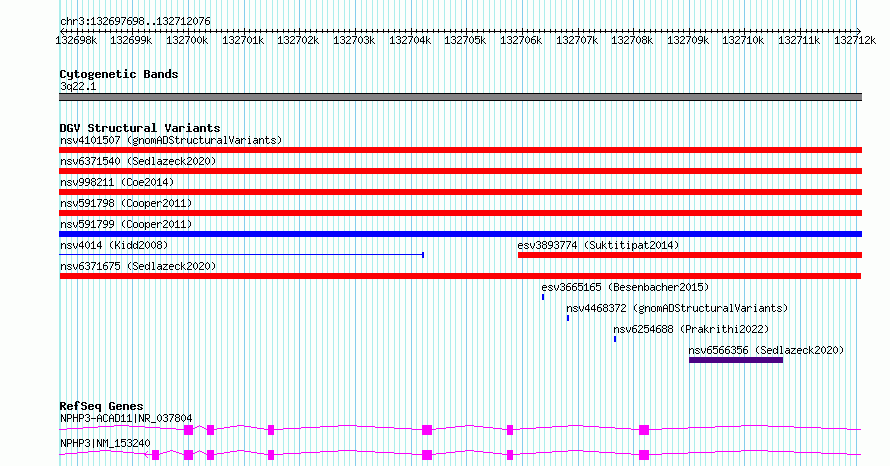
Task: Open nsv6566356 (Sedlazeck2020) variant label
Action: 766,350
